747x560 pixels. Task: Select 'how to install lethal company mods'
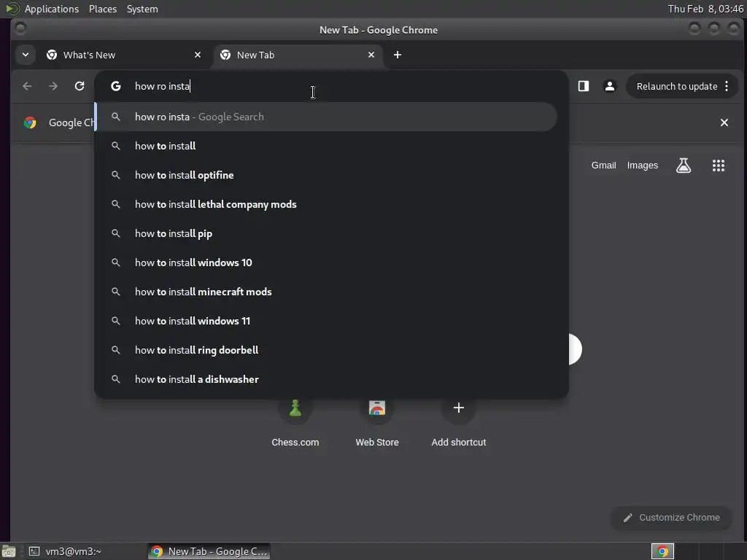coord(326,204)
